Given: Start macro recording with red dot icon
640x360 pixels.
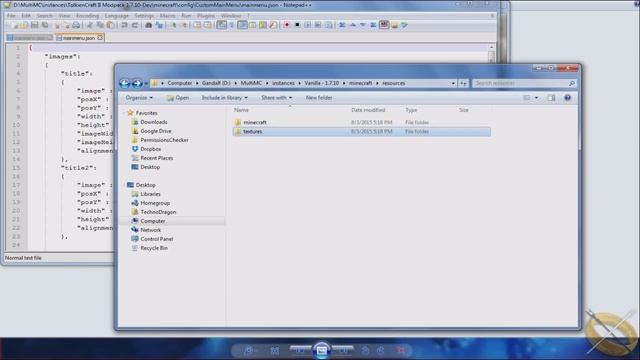Looking at the screenshot, I should (x=287, y=25).
